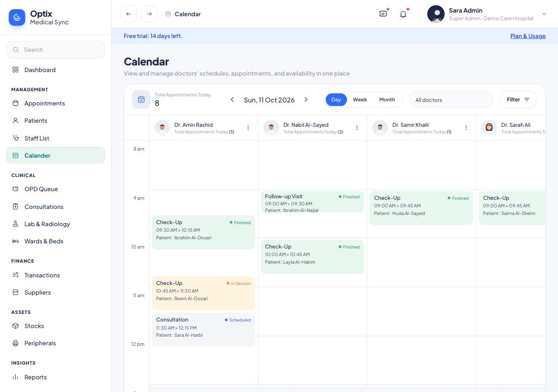Click Dr. Sarah Ali's avatar

[x=489, y=127]
